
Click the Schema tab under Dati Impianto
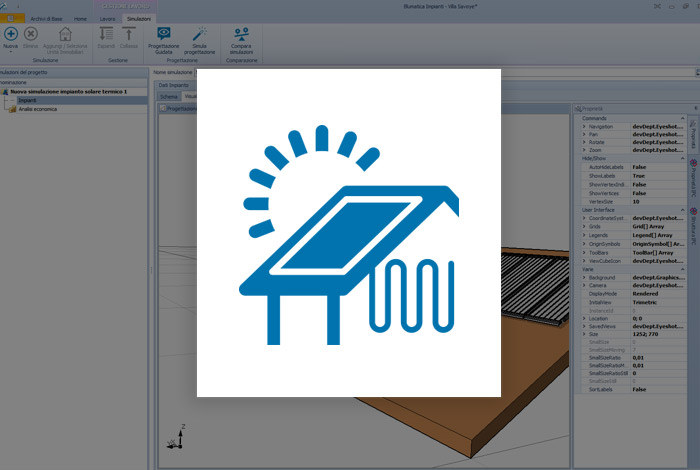[168, 97]
